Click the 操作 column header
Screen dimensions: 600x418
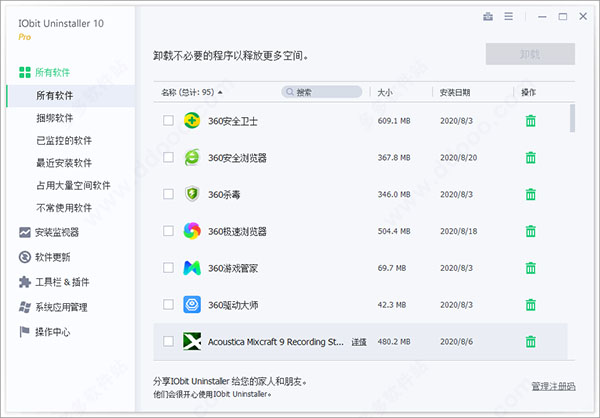tap(528, 92)
